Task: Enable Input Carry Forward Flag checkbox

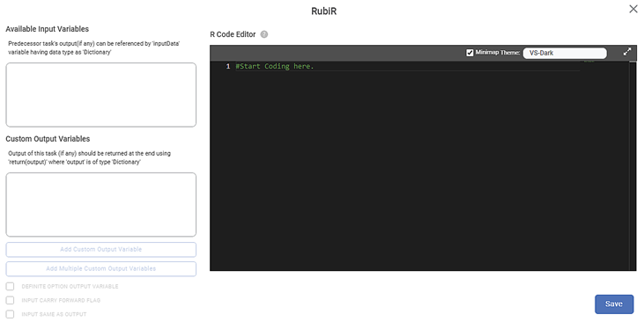Action: pyautogui.click(x=11, y=300)
